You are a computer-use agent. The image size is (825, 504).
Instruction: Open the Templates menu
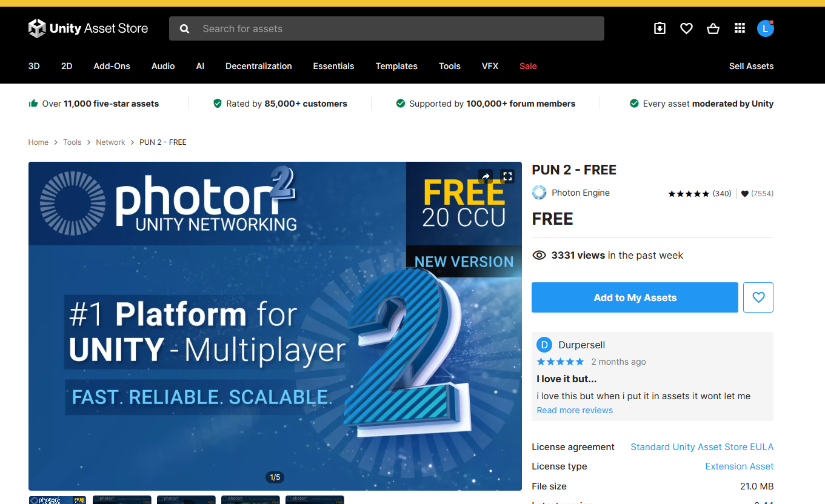coord(396,66)
